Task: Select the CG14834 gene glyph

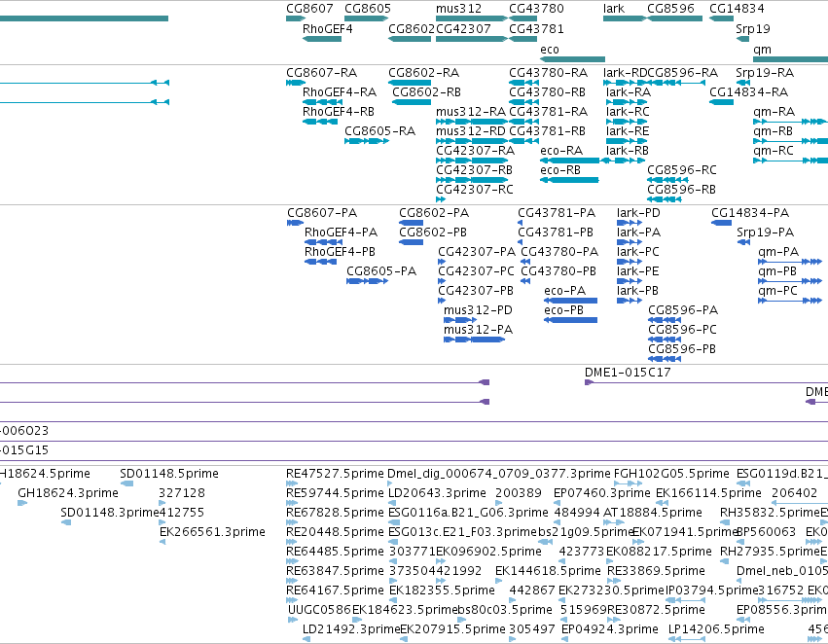Action: point(721,18)
